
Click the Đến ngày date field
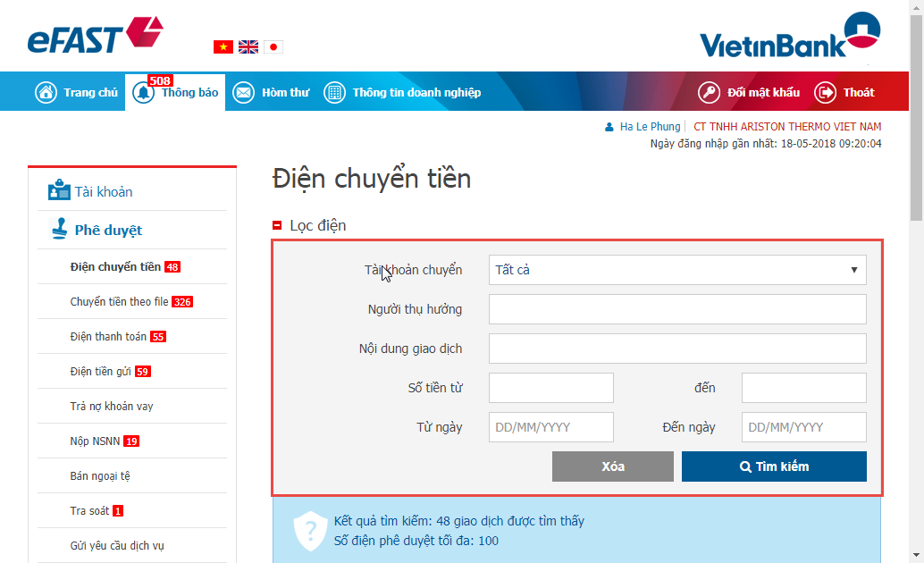point(803,427)
